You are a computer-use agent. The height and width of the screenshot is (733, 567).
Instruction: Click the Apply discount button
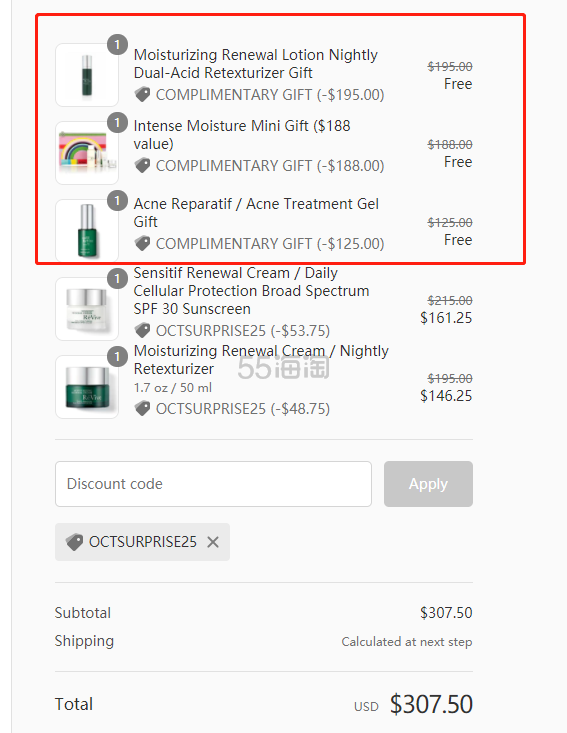pos(428,484)
